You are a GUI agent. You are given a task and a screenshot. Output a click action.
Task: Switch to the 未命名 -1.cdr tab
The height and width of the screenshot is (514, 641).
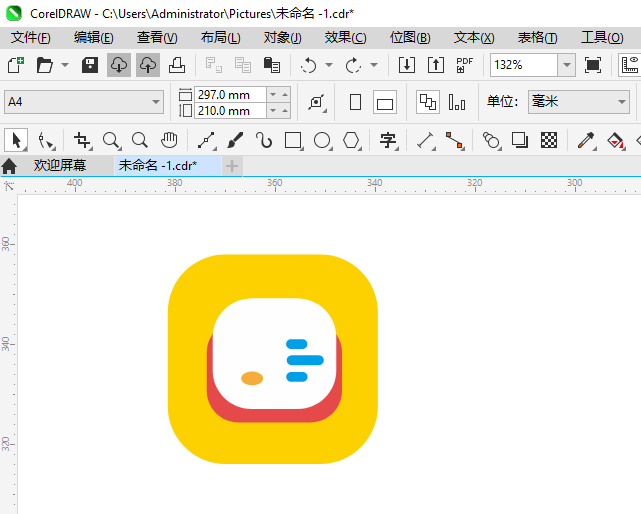tap(168, 166)
